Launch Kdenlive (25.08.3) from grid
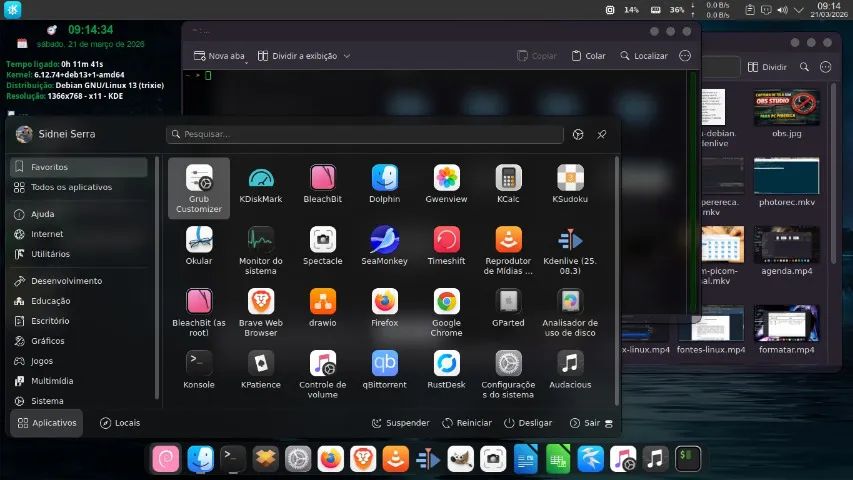853x480 pixels. [x=570, y=250]
